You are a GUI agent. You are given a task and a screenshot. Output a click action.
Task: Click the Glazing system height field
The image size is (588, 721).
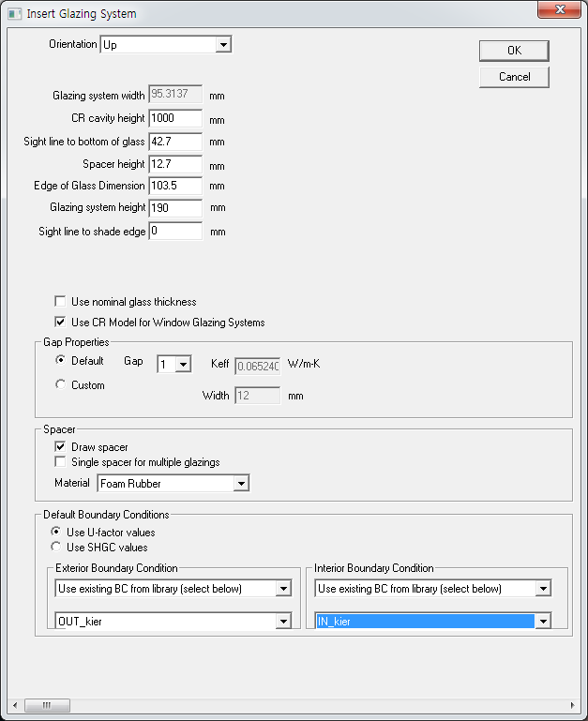175,207
